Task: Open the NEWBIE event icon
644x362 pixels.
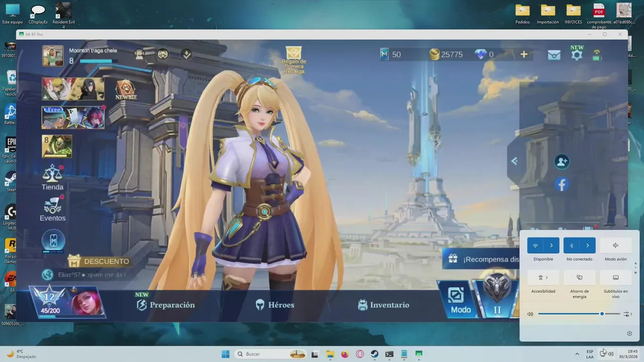Action: pyautogui.click(x=126, y=90)
